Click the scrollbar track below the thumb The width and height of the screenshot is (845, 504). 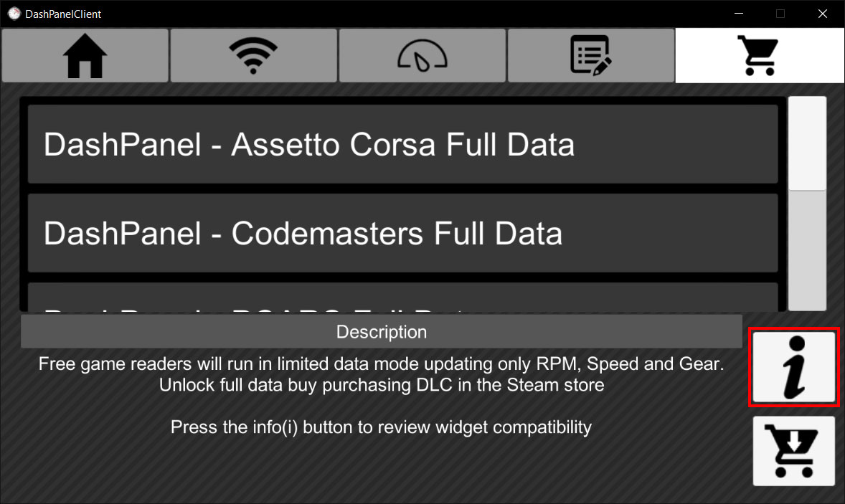[807, 250]
